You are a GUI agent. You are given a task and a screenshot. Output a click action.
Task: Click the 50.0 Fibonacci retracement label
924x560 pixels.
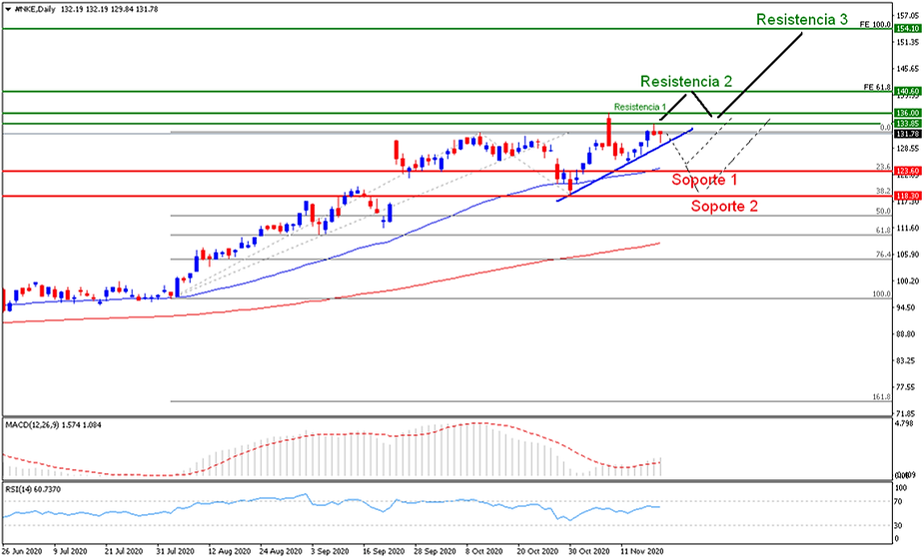(x=883, y=211)
